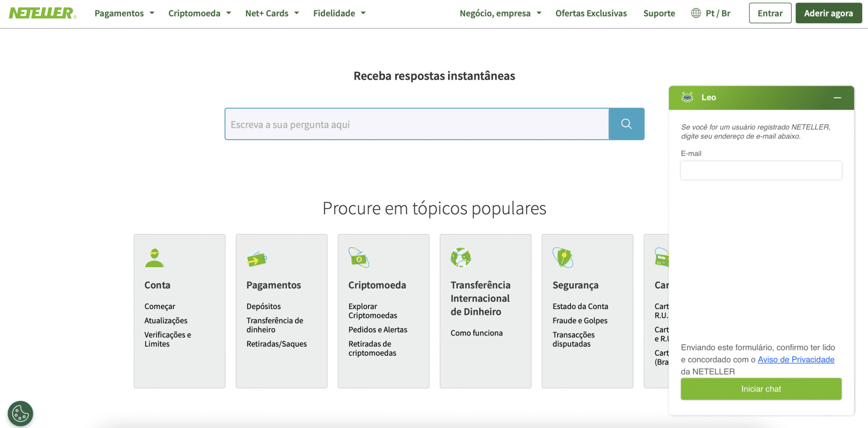Screen dimensions: 868x428
Task: Click the Pagamentos money icon
Action: click(257, 258)
